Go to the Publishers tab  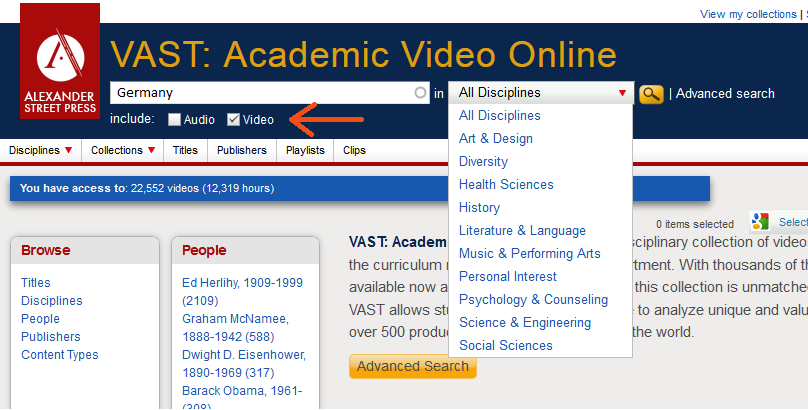click(x=243, y=151)
